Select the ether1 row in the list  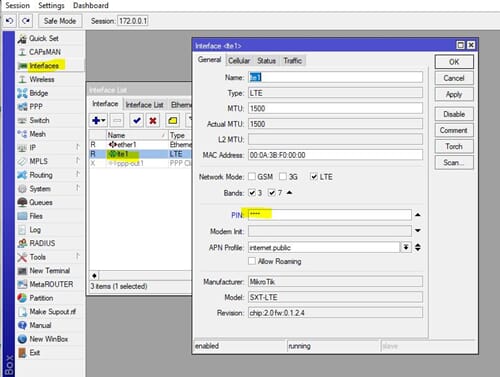140,144
